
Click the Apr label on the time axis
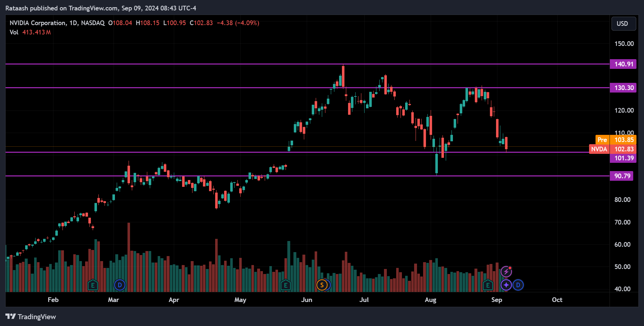174,300
